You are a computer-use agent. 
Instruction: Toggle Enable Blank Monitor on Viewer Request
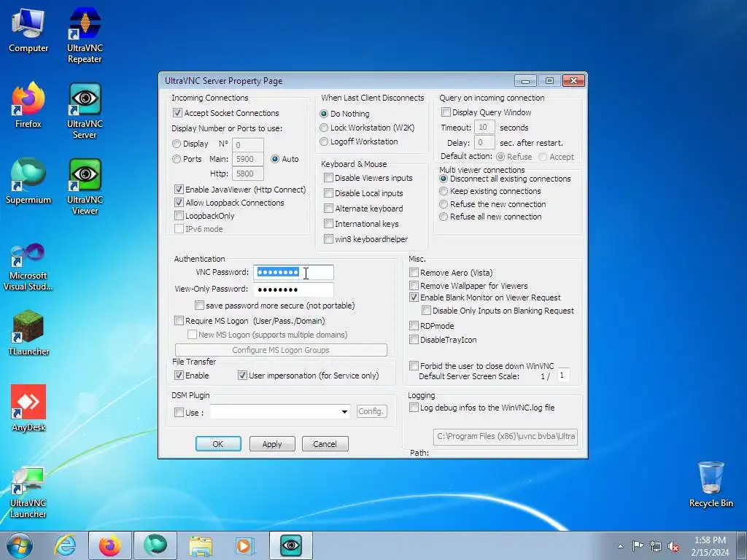tap(414, 297)
